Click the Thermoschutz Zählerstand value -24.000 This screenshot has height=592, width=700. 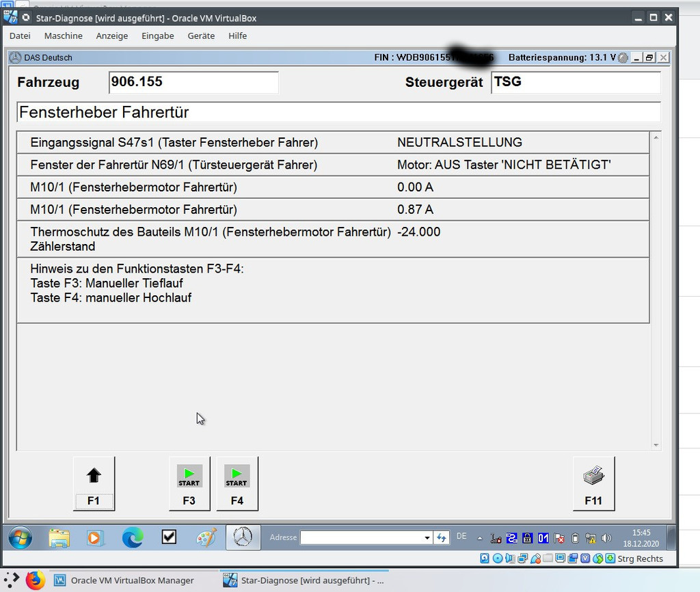tap(419, 232)
